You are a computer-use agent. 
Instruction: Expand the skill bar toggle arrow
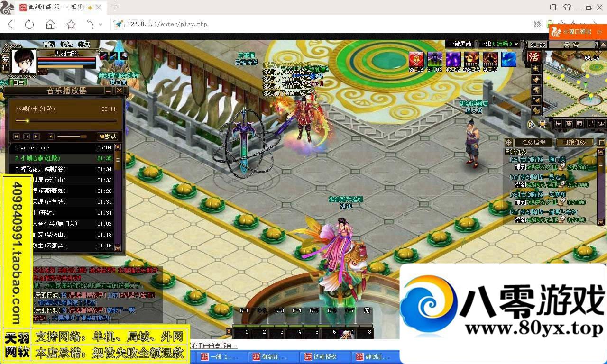[229, 331]
